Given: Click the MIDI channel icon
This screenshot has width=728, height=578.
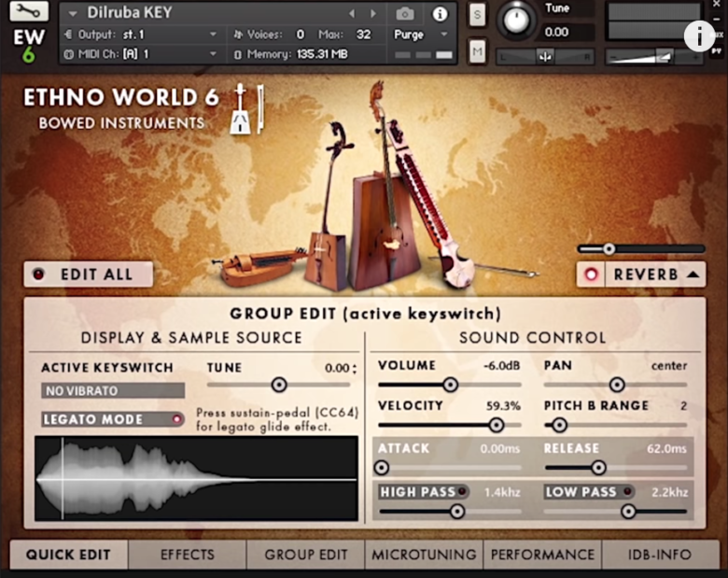Looking at the screenshot, I should click(x=68, y=54).
